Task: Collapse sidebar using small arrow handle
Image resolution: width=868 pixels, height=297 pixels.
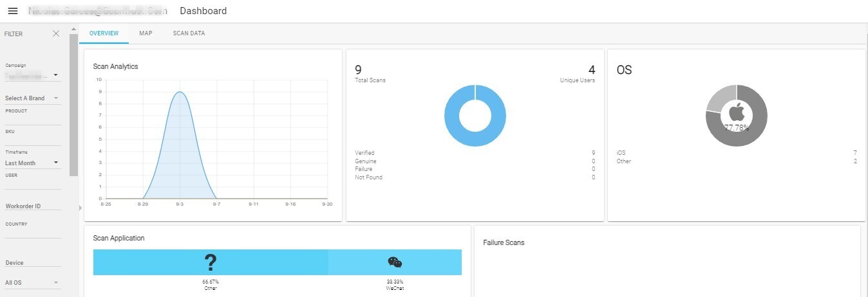Action: 80,208
